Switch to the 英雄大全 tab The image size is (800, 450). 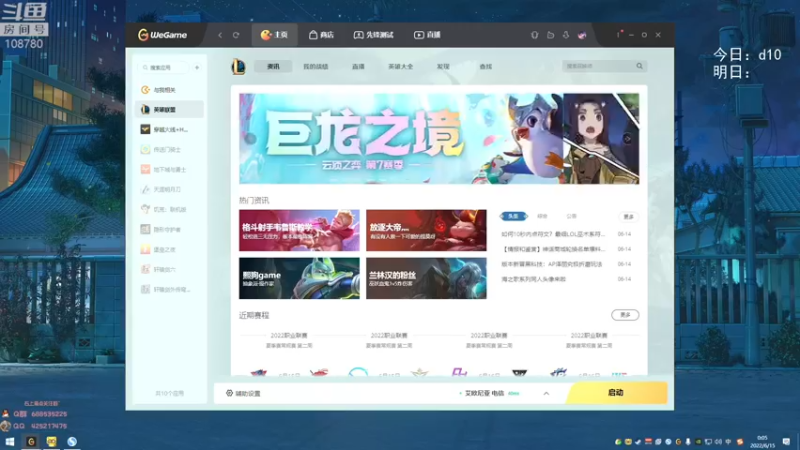(401, 66)
